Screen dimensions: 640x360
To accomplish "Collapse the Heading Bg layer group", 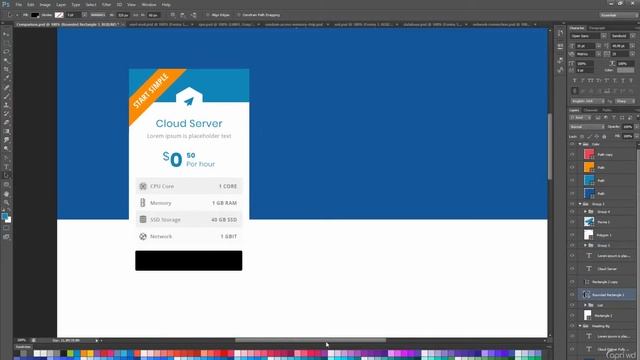I will (580, 326).
